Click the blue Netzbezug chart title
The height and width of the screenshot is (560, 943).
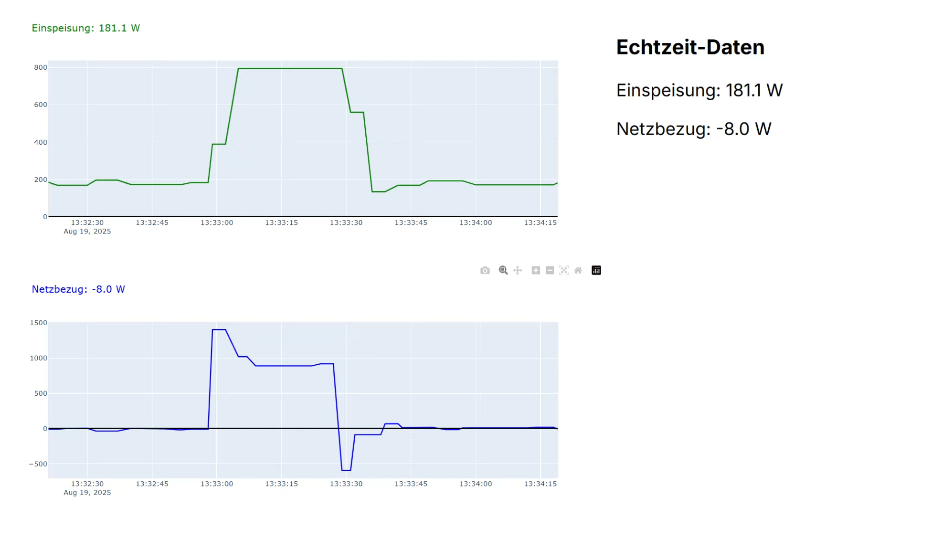tap(78, 289)
